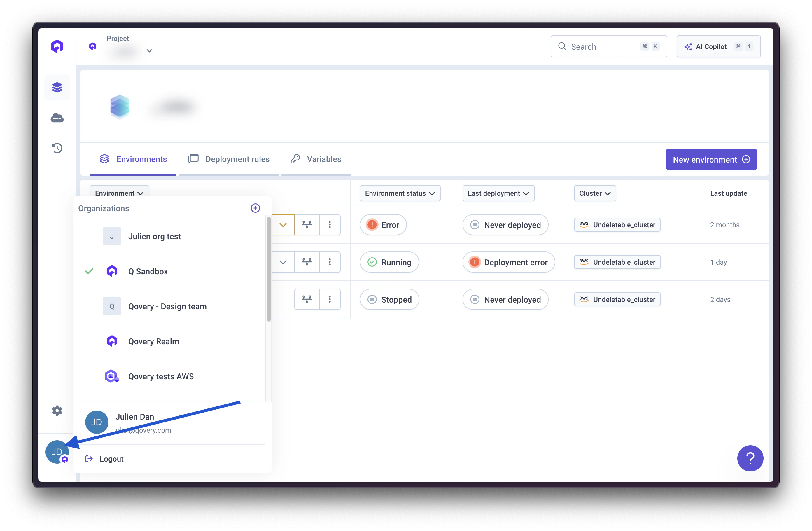Select the Qovery - Design team organization

167,306
